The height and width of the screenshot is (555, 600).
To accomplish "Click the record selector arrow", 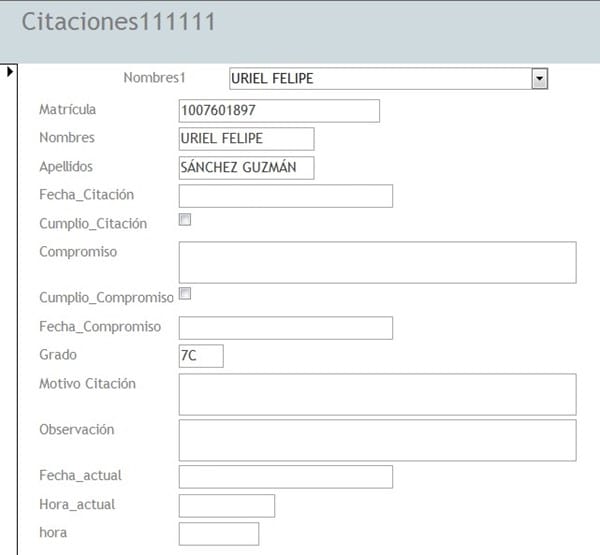I will point(11,71).
